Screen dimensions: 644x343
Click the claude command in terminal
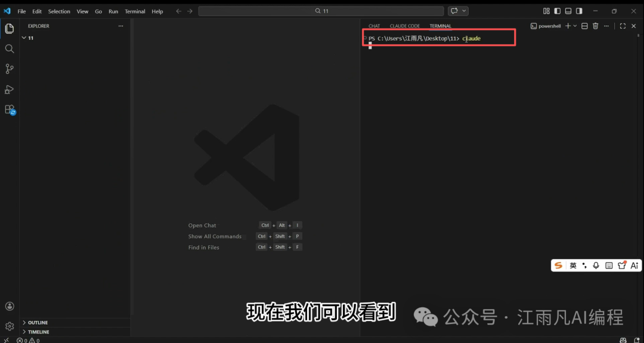(472, 39)
